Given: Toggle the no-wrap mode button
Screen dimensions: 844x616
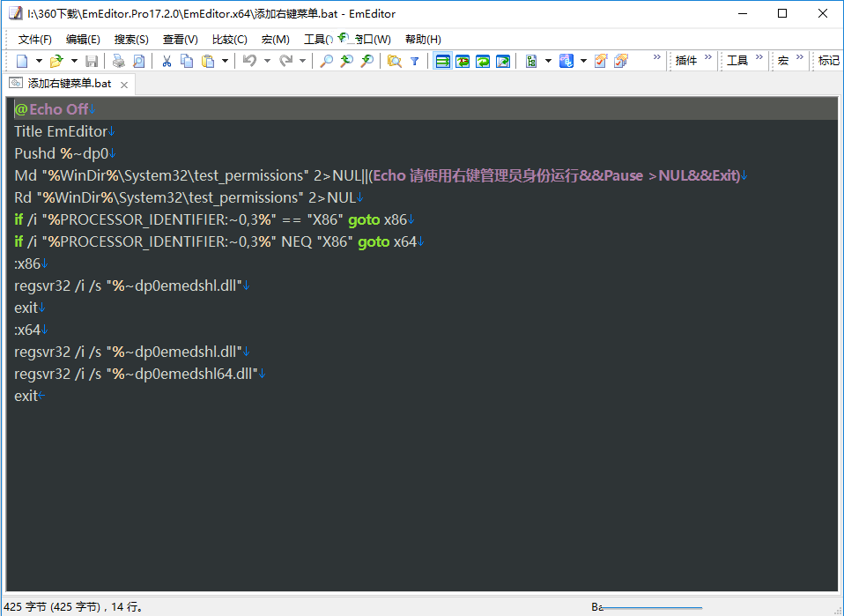Looking at the screenshot, I should pyautogui.click(x=442, y=61).
